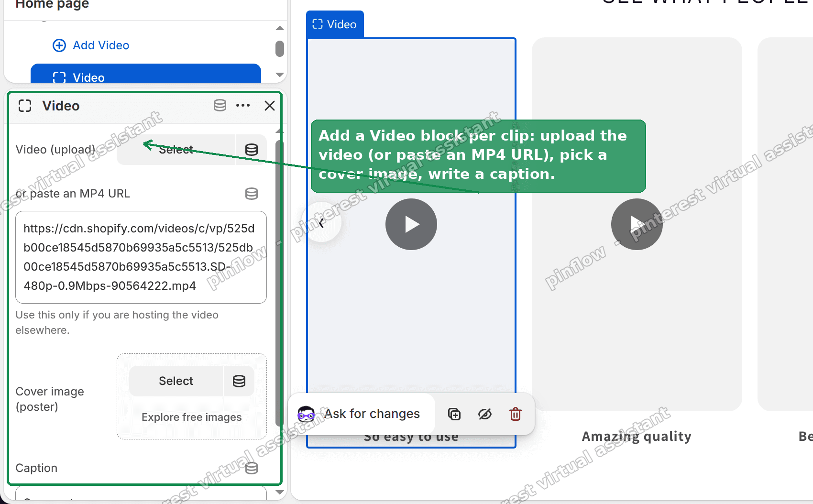The width and height of the screenshot is (813, 504).
Task: Click the So easy to use caption
Action: [411, 438]
